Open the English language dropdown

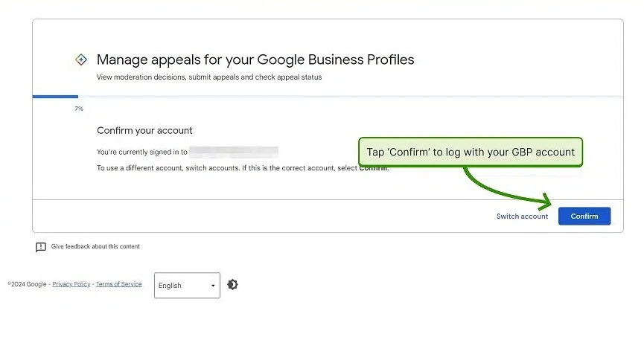click(187, 285)
